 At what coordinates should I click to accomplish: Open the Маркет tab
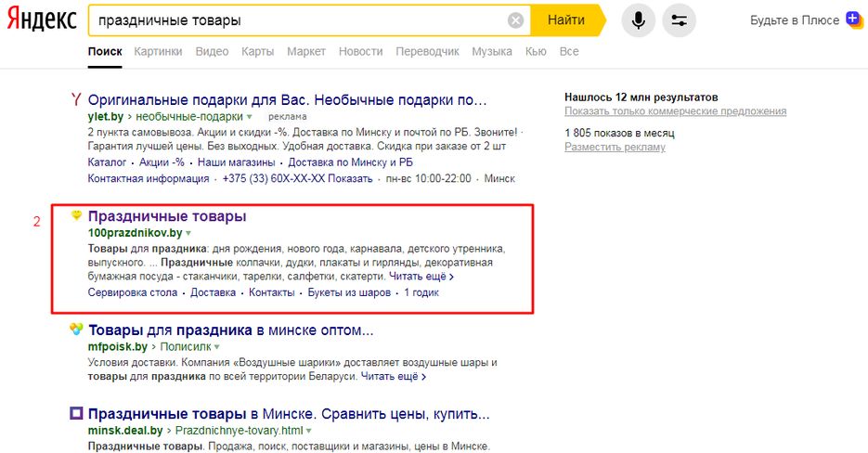pos(306,51)
